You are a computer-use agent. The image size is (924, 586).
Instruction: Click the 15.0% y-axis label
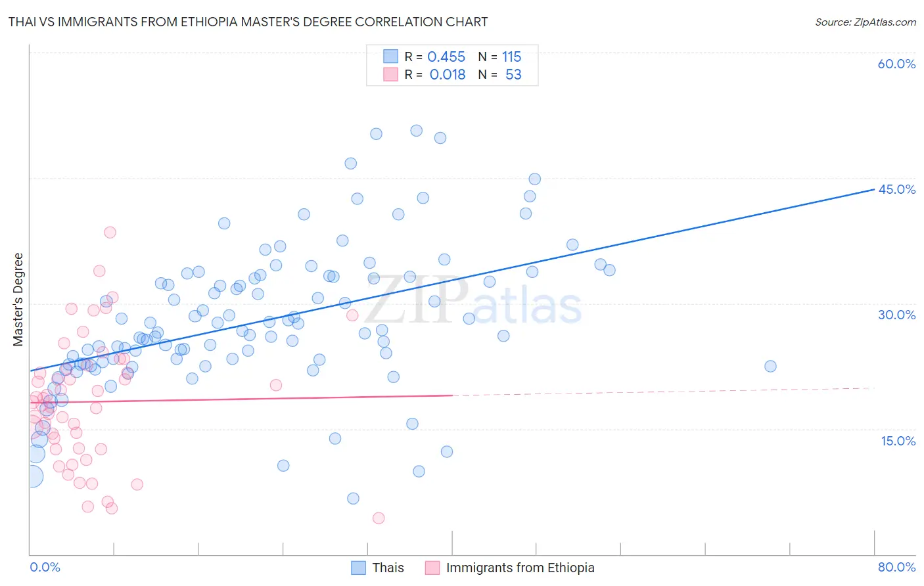tap(898, 441)
